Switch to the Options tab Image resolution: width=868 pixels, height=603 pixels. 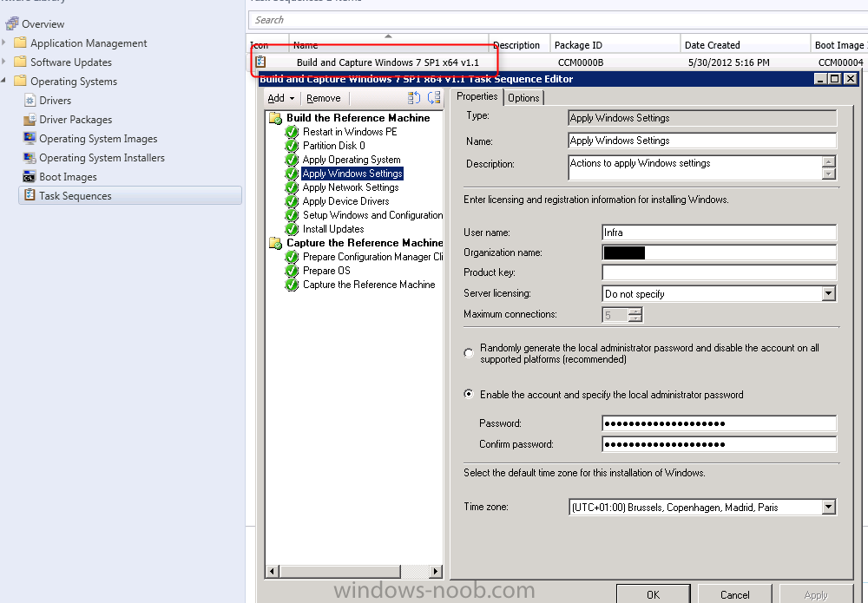[x=523, y=98]
